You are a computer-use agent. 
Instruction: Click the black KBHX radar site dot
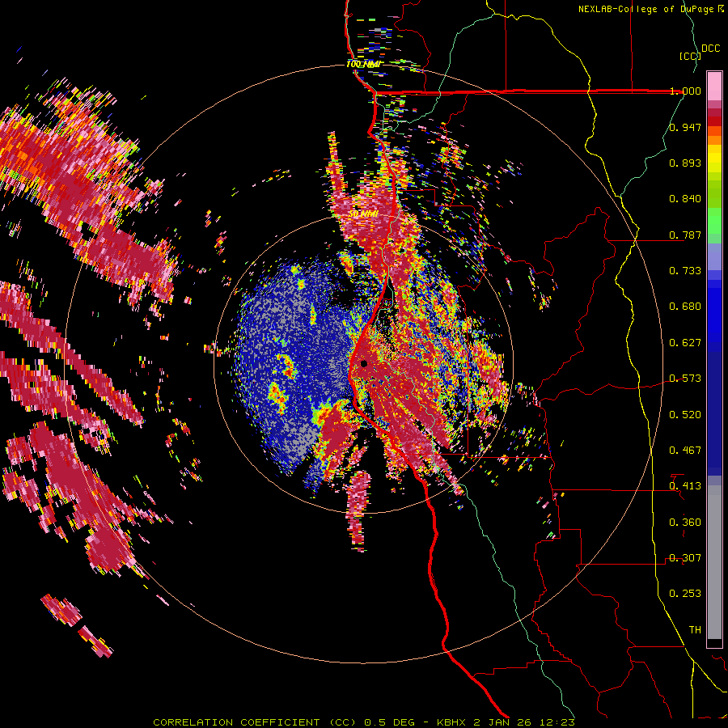(x=364, y=363)
